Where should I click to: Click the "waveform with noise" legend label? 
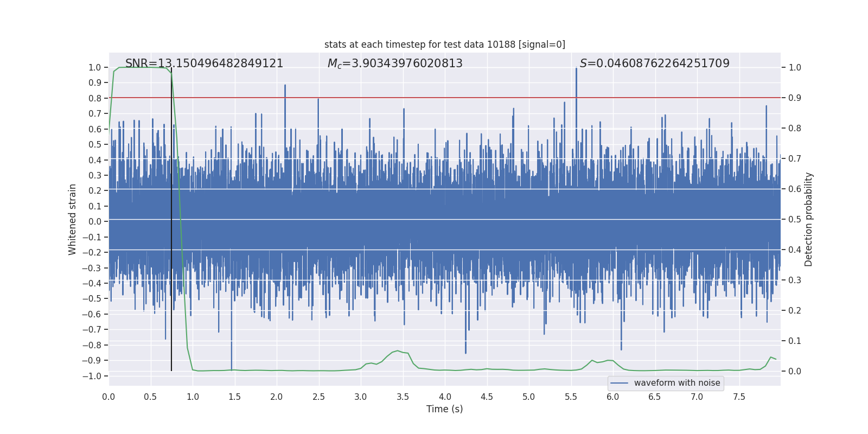point(676,383)
